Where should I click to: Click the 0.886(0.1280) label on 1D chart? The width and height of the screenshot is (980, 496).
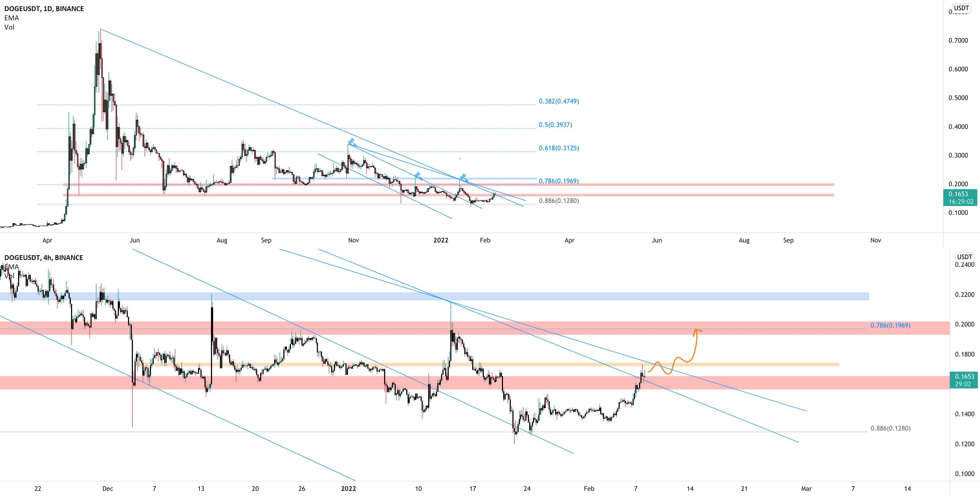tap(559, 201)
